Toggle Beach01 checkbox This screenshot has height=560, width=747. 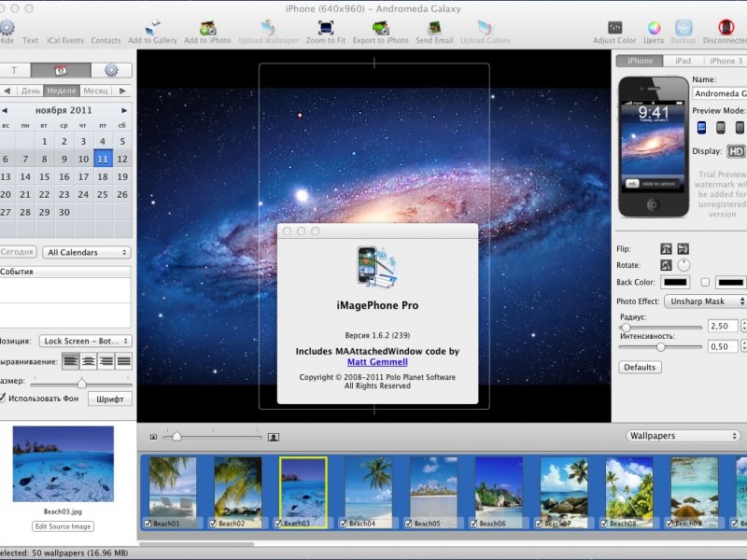point(148,524)
